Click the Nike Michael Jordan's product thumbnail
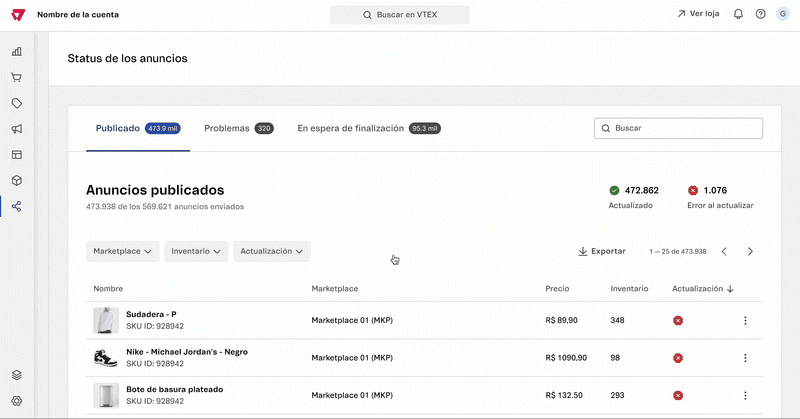800x419 pixels. pos(105,358)
